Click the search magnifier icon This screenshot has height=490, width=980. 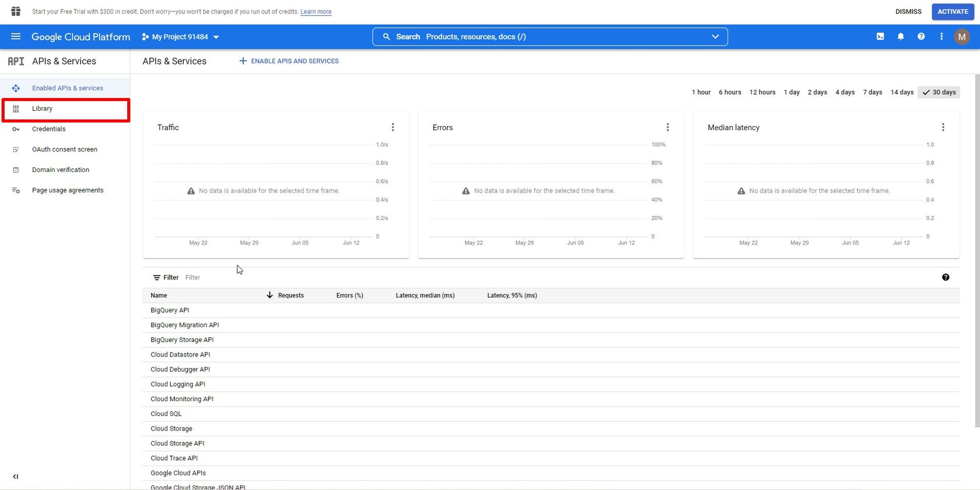tap(386, 37)
